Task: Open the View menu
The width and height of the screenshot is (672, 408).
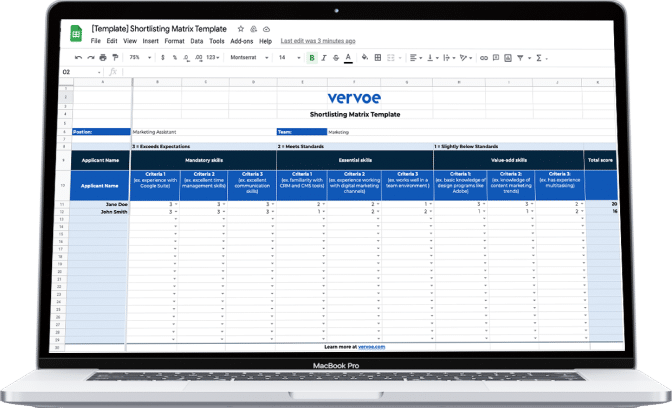Action: coord(130,41)
